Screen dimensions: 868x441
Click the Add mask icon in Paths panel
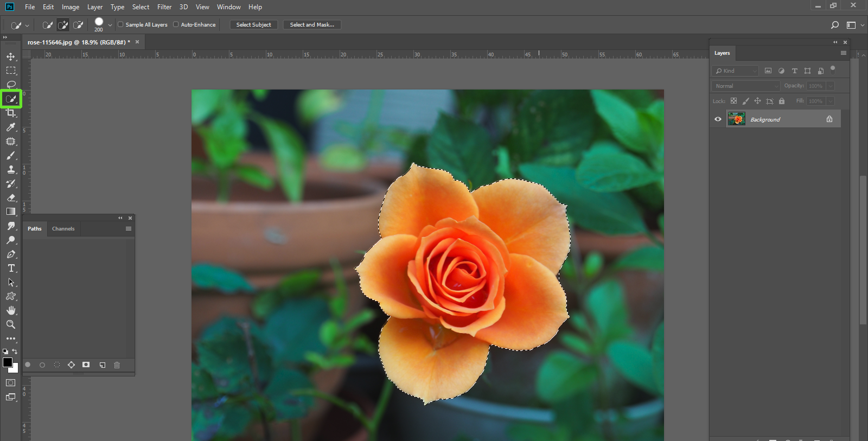pos(86,365)
